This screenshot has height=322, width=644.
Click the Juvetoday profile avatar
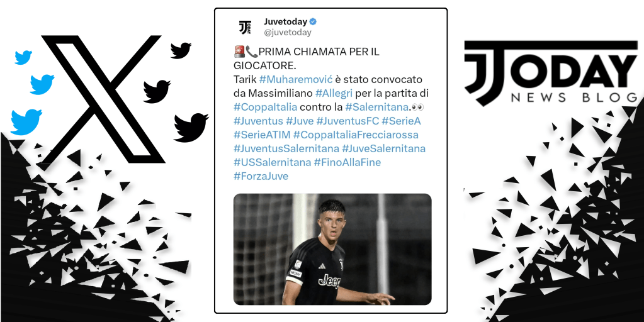point(245,27)
